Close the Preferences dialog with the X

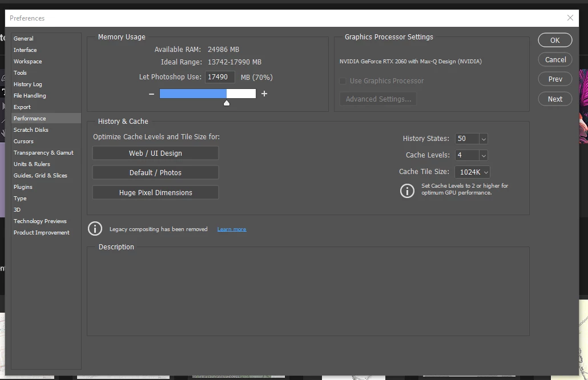click(x=570, y=18)
